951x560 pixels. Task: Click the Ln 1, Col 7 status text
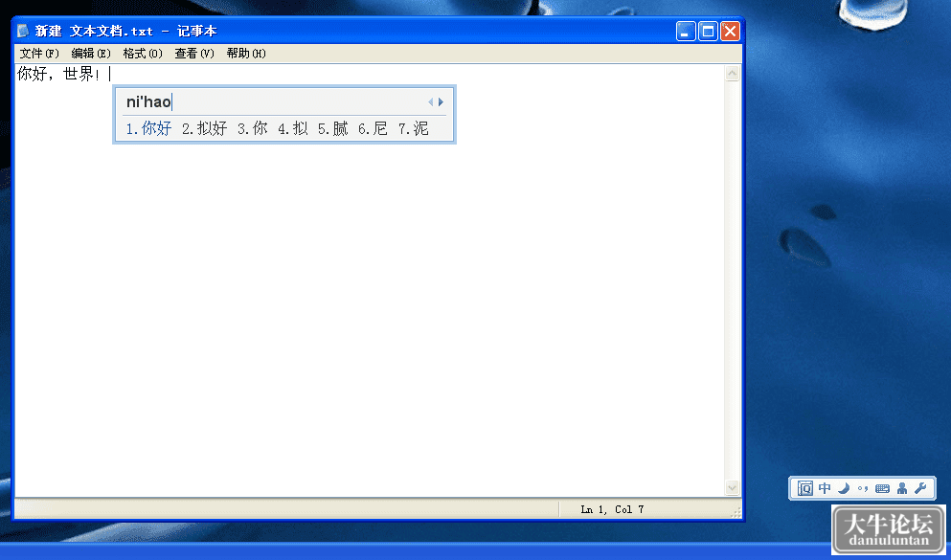click(x=612, y=509)
